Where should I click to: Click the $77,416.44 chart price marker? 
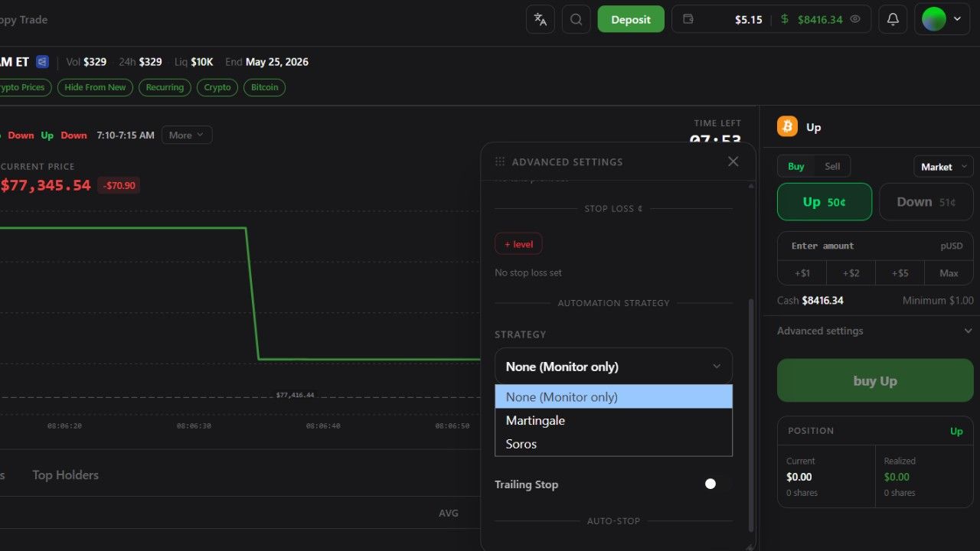[x=295, y=395]
